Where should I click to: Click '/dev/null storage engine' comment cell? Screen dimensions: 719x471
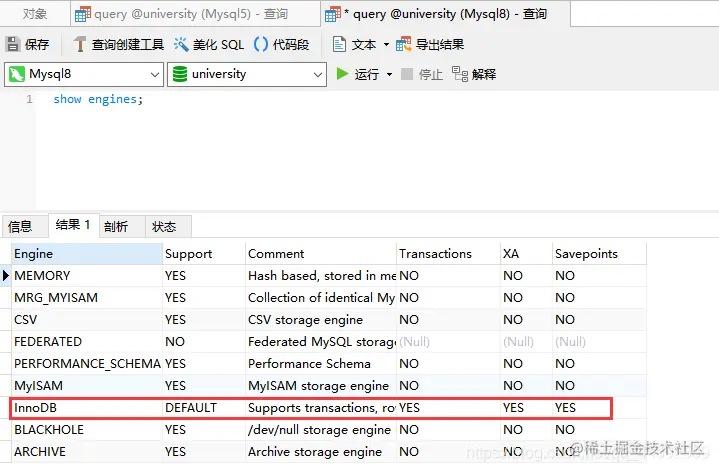(321, 430)
